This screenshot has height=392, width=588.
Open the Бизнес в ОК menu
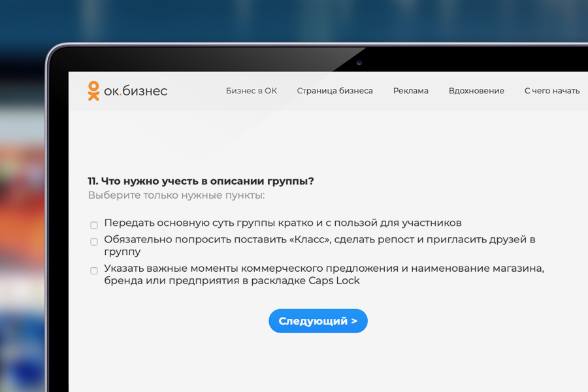pyautogui.click(x=252, y=91)
